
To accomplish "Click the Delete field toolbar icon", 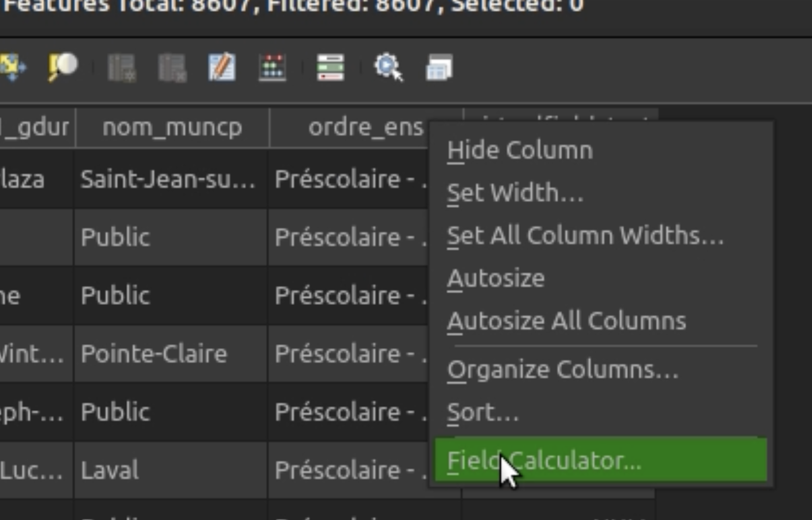I will 172,68.
